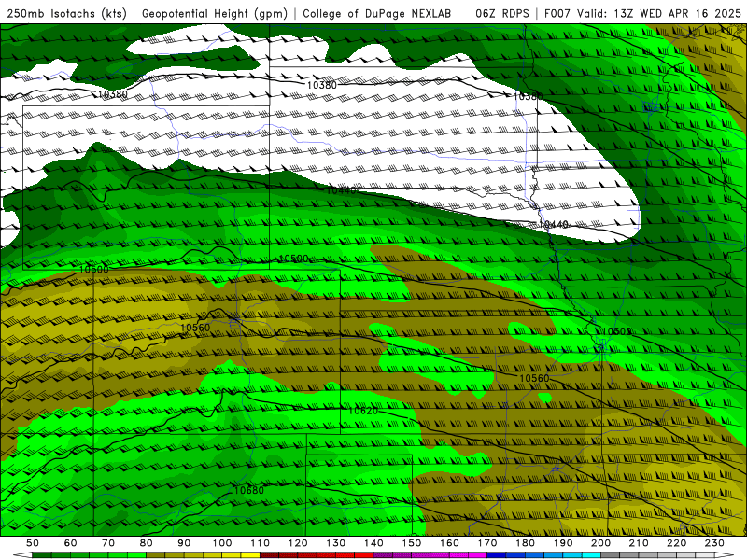Click the 50 value on the color bar
Viewport: 747px width, 560px height.
click(x=33, y=543)
